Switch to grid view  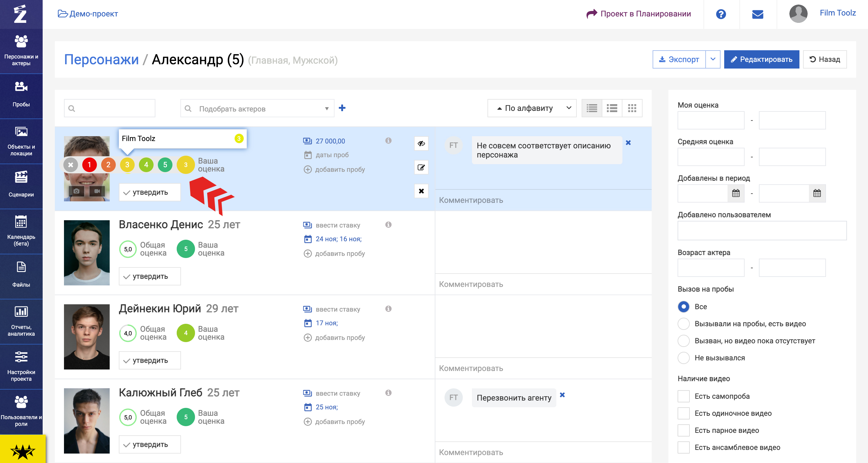[632, 108]
